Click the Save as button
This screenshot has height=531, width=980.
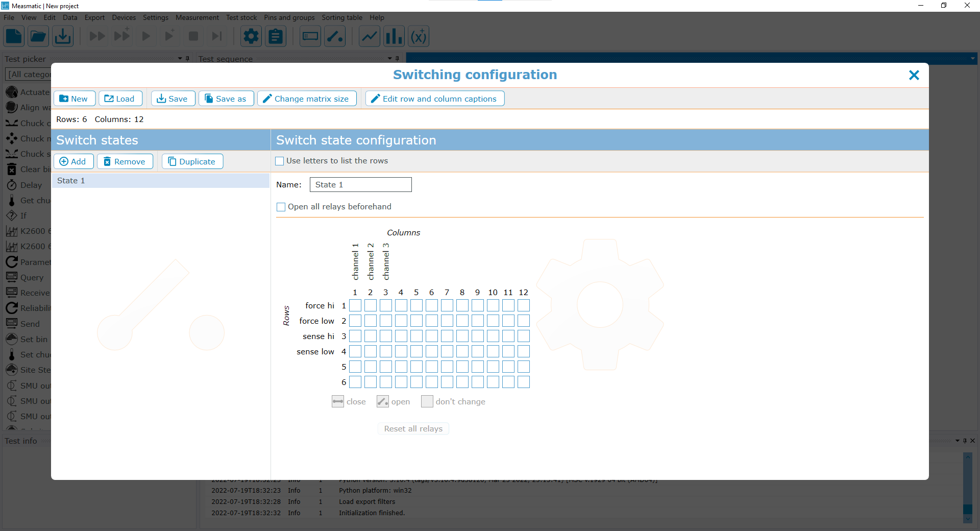(x=226, y=99)
